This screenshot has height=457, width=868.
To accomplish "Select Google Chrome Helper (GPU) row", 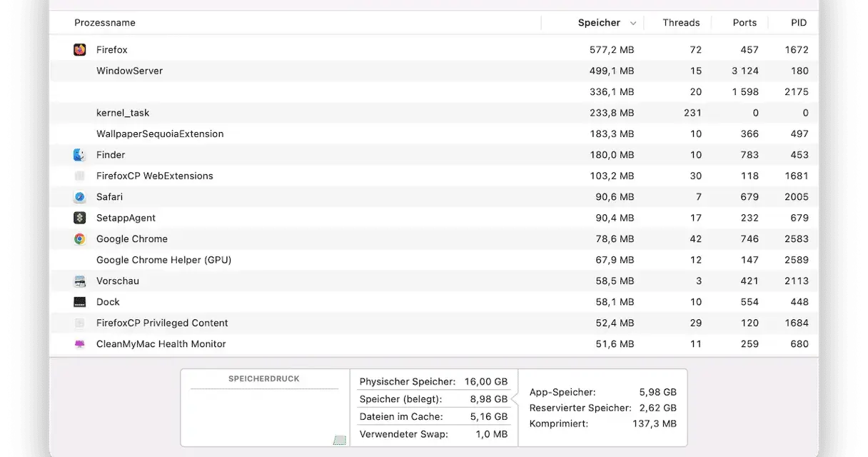I will click(434, 260).
